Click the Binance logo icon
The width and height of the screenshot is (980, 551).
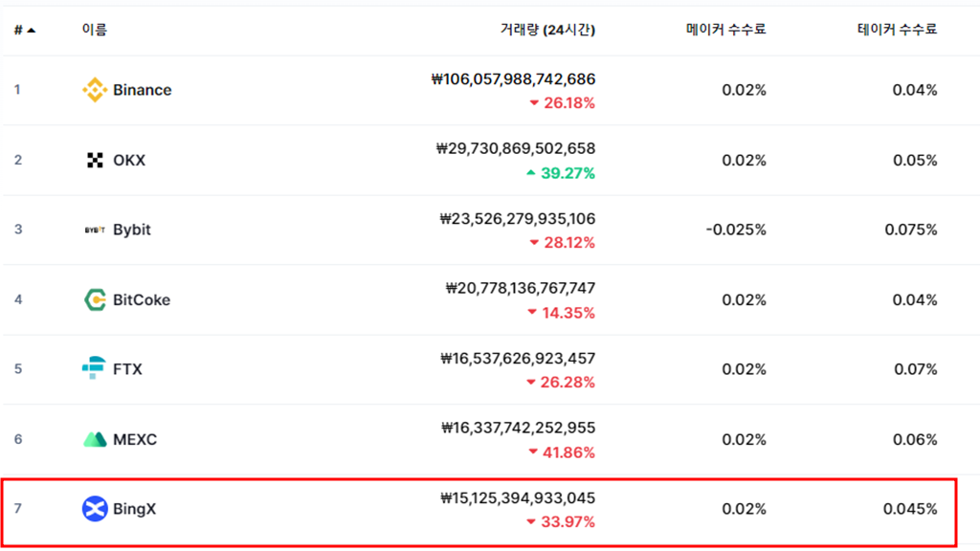95,90
